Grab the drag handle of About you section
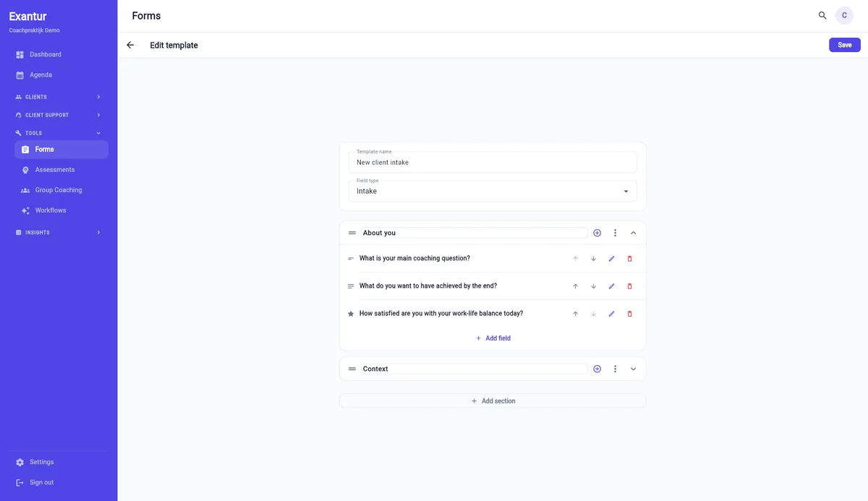The height and width of the screenshot is (501, 868). pyautogui.click(x=352, y=233)
